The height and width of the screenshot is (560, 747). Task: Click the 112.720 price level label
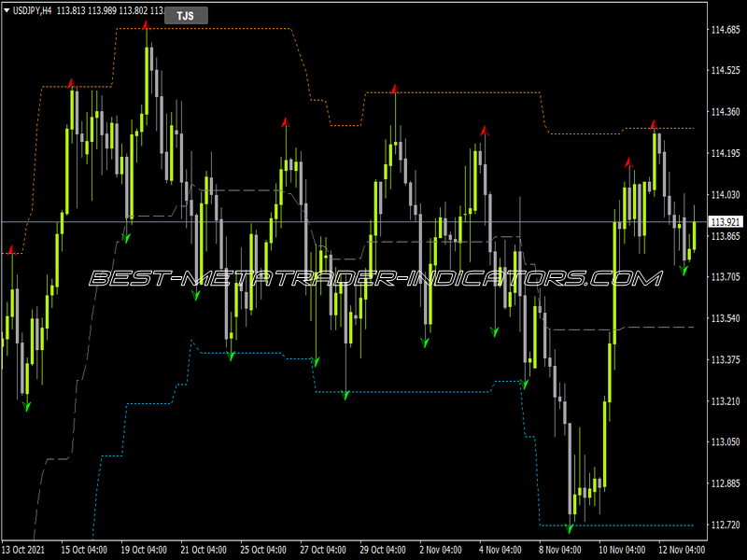tap(726, 525)
